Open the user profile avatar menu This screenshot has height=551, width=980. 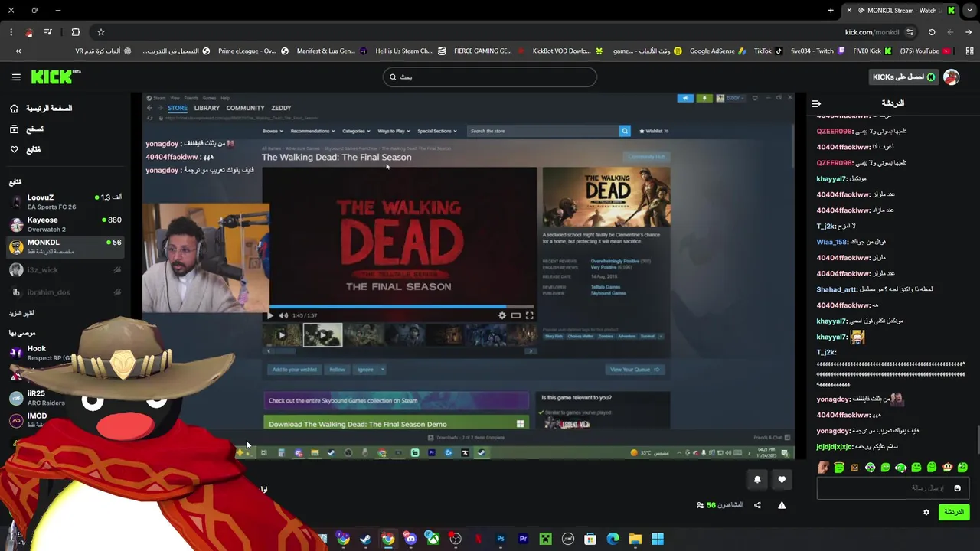pyautogui.click(x=951, y=77)
